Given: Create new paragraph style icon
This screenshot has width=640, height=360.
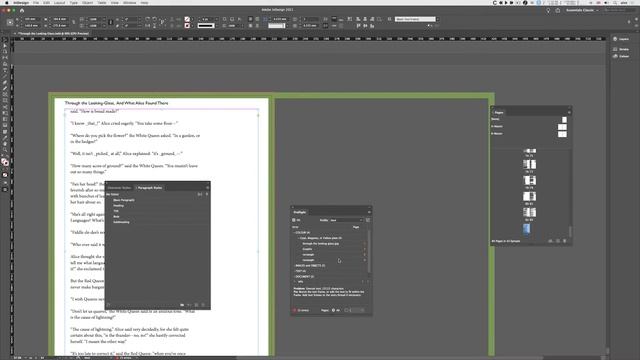Looking at the screenshot, I should coord(196,305).
